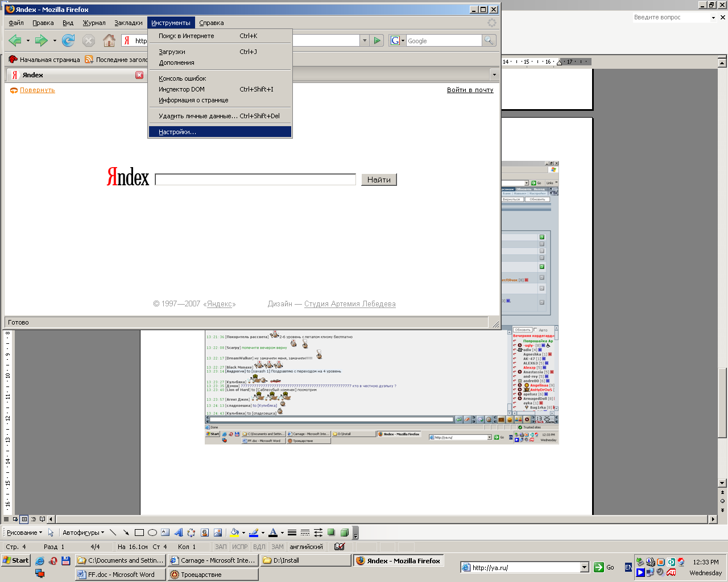Viewport: 728px width, 582px height.
Task: Click the Повернуть link
Action: tap(38, 90)
